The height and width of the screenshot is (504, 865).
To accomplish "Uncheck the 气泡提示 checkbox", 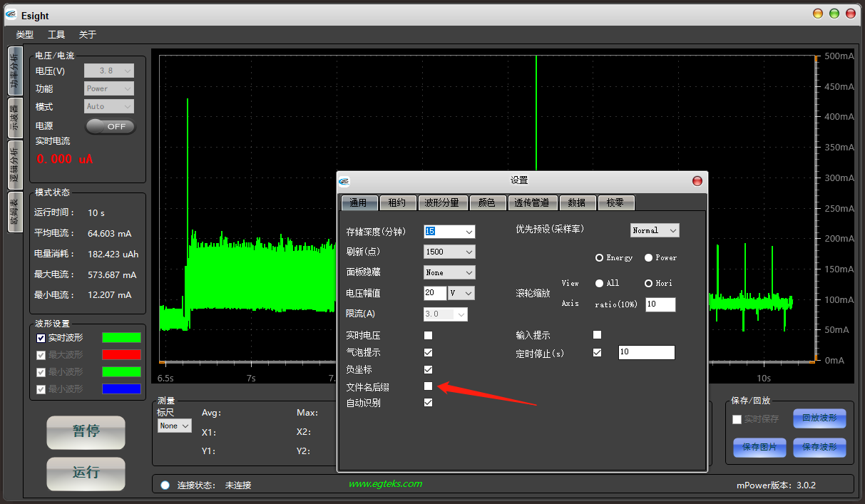I will (428, 352).
